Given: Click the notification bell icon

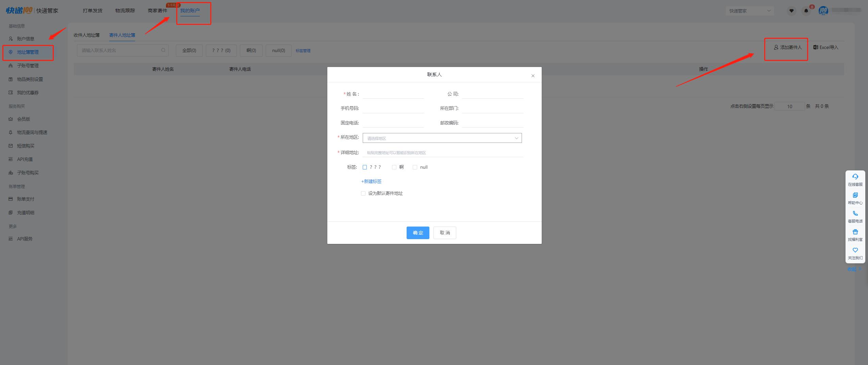Looking at the screenshot, I should pos(806,11).
